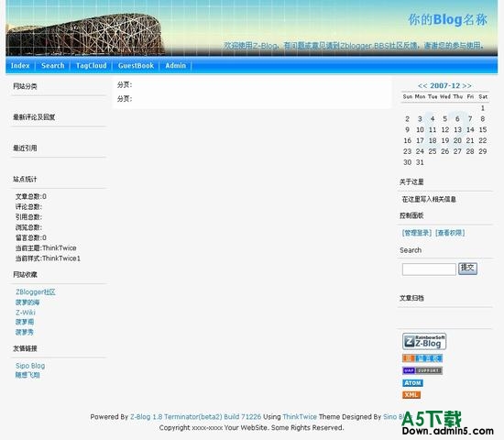Click the welcome message link under blog title

click(354, 46)
